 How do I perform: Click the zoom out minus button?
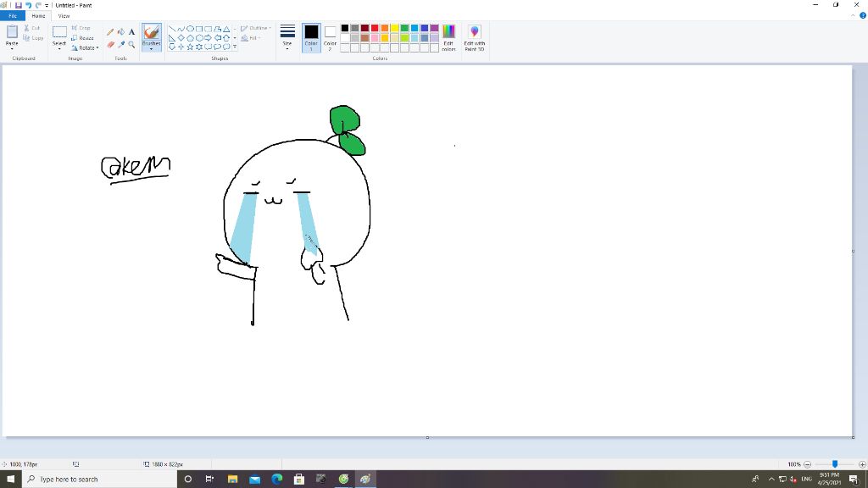point(807,464)
